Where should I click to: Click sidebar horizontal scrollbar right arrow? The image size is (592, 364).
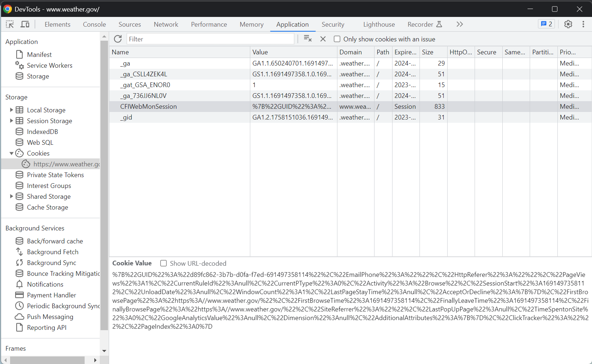[x=95, y=360]
